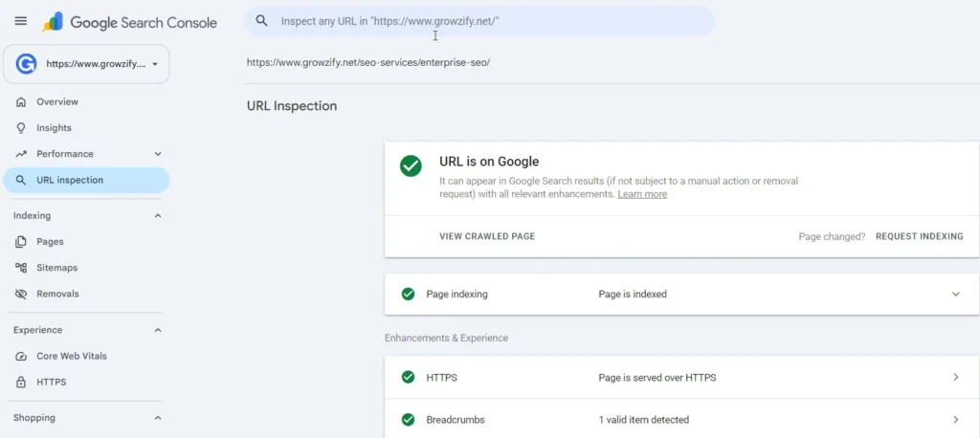Focus the Inspect any URL search field
The height and width of the screenshot is (438, 980).
[479, 21]
